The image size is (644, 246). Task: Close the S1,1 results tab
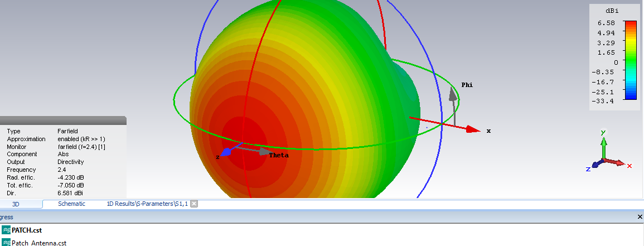[194, 204]
